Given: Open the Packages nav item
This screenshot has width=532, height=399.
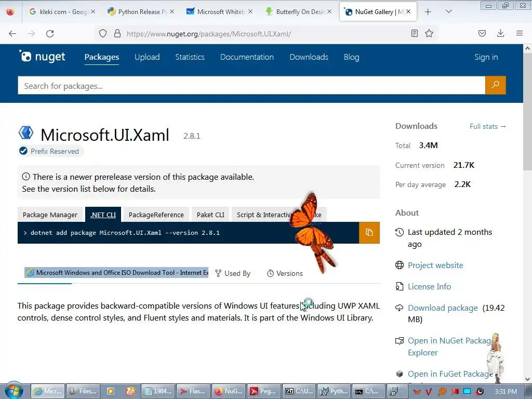Looking at the screenshot, I should tap(102, 57).
